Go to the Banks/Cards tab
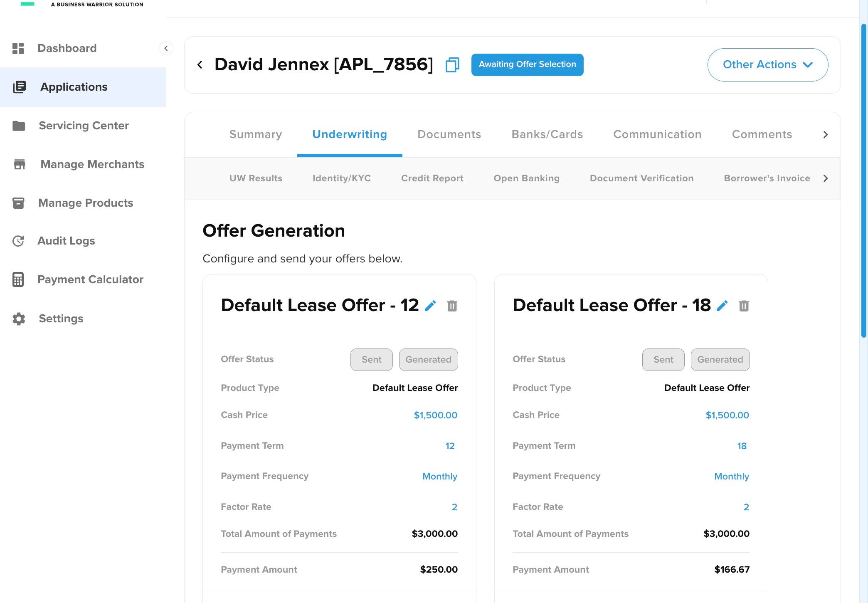The width and height of the screenshot is (868, 603). click(x=547, y=134)
